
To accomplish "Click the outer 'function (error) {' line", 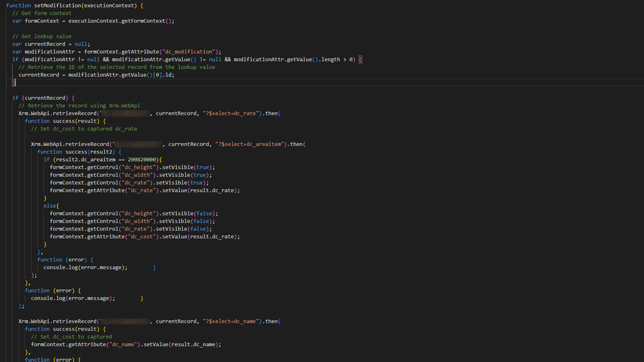I will pos(53,291).
